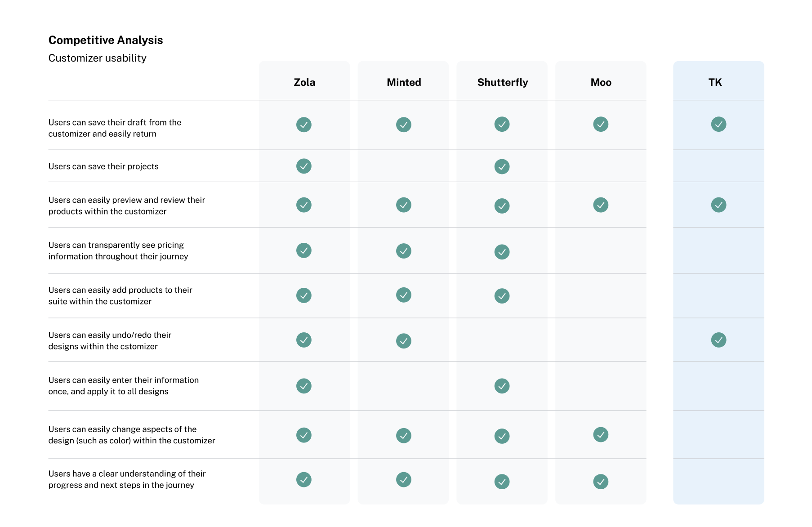Select the Minted column header
812x527 pixels.
coord(404,82)
